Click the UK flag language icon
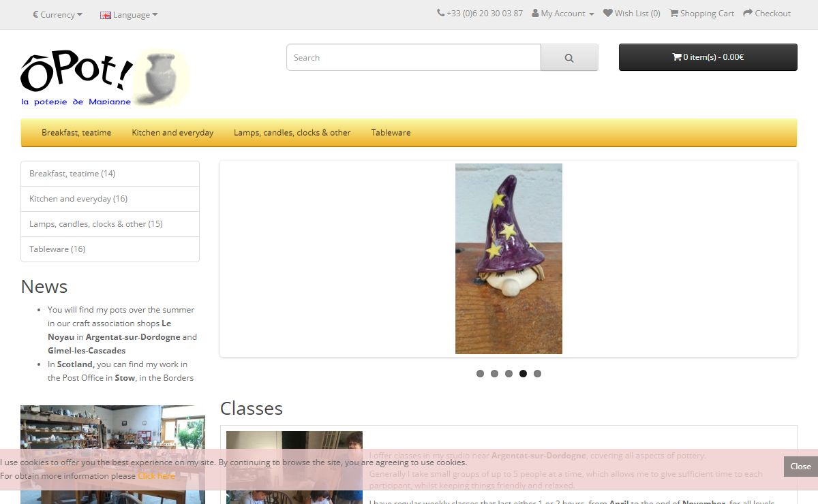Image resolution: width=818 pixels, height=504 pixels. [x=106, y=15]
